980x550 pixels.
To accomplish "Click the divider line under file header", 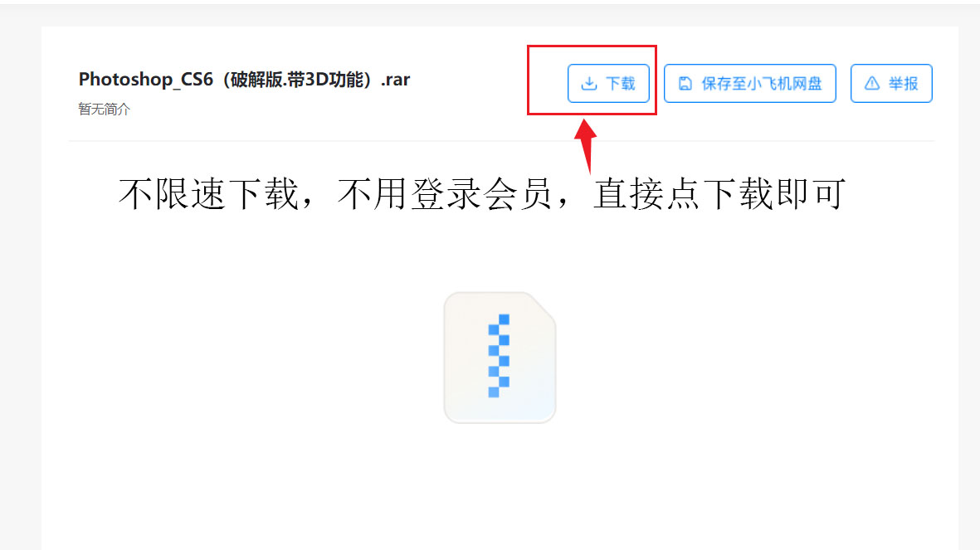I will point(501,141).
